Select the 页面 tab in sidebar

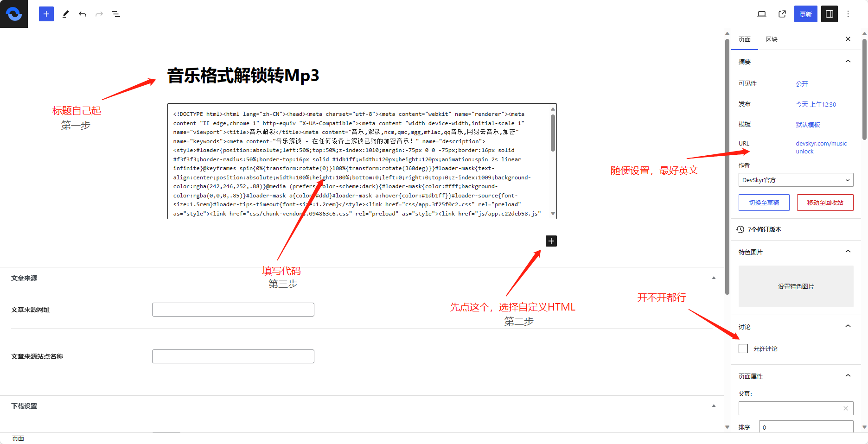coord(745,39)
